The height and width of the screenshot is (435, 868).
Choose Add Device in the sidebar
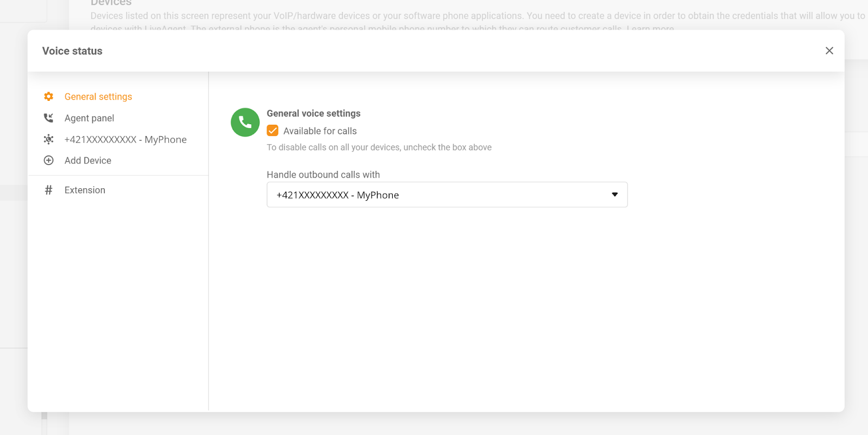(x=88, y=161)
